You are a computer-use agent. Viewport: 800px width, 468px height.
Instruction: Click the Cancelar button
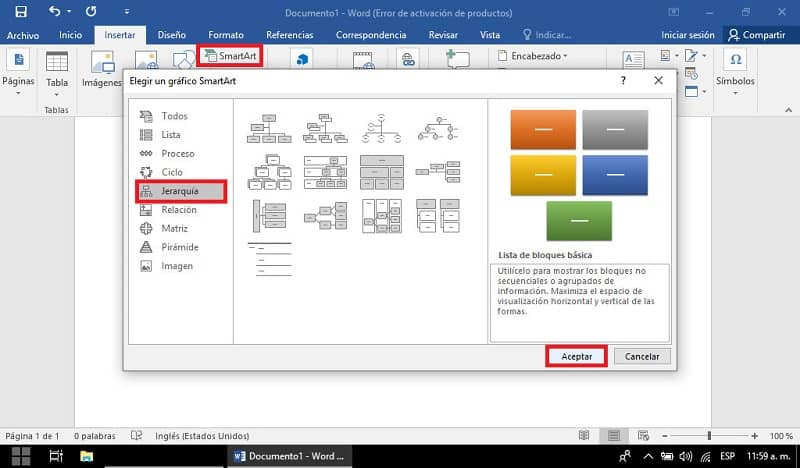click(642, 356)
